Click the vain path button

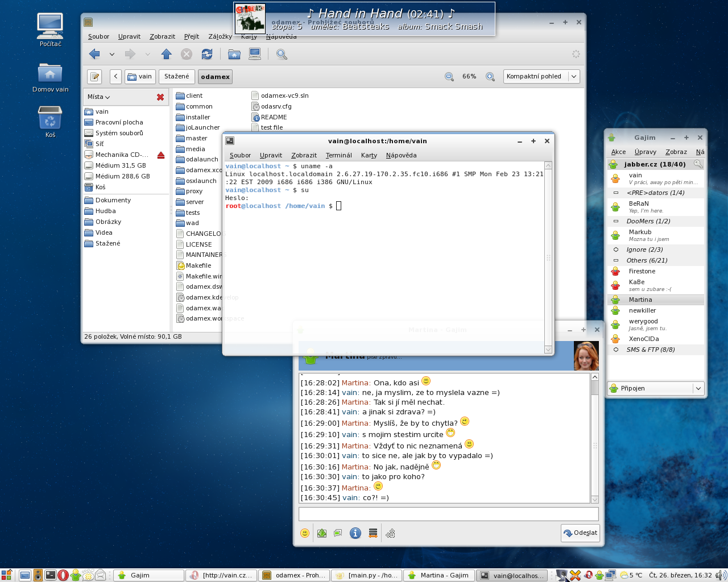click(140, 76)
